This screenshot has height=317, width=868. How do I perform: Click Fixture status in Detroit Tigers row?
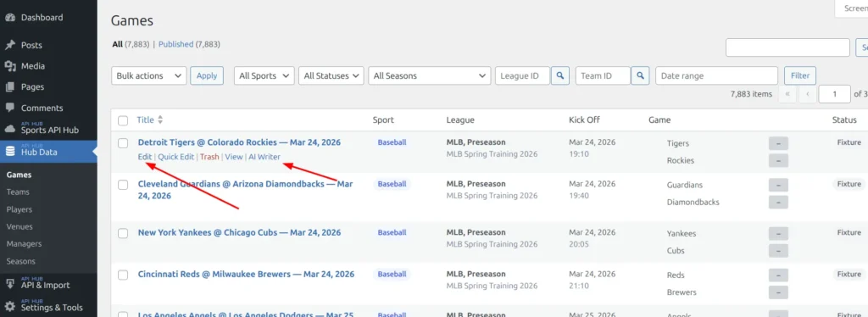(849, 142)
